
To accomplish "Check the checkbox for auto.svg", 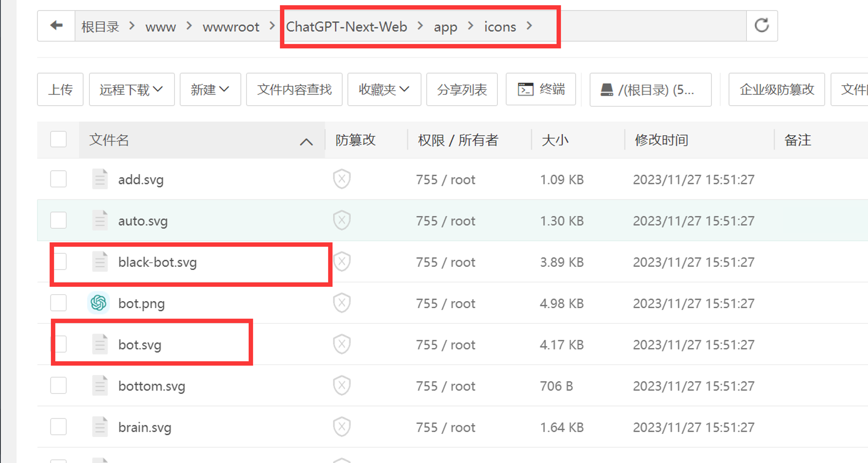I will pos(59,220).
